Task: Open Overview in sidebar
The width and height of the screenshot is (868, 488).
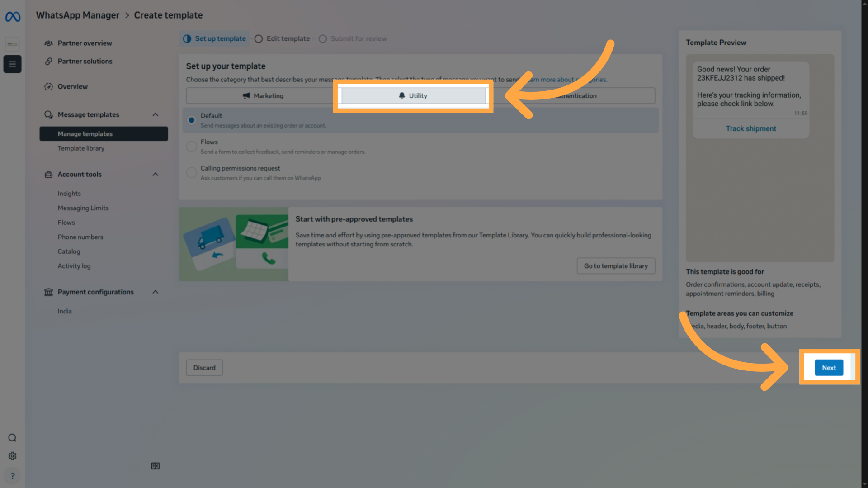Action: pos(72,87)
